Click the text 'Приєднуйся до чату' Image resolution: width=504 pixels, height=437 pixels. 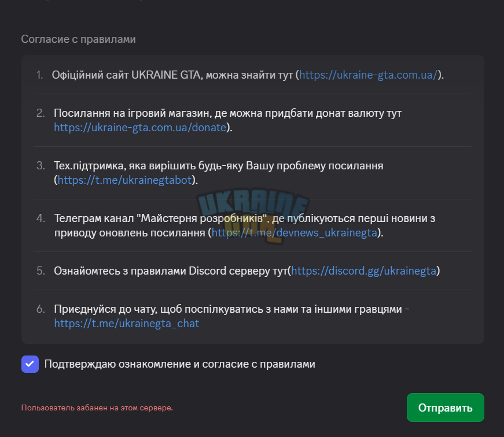click(105, 309)
